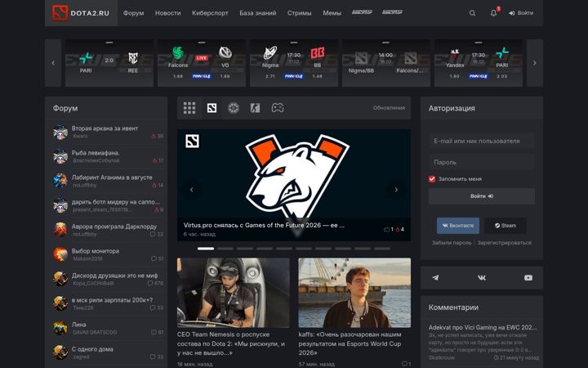The image size is (588, 368).
Task: Click the Pinnacle odds badge under Falcons match
Action: (202, 76)
